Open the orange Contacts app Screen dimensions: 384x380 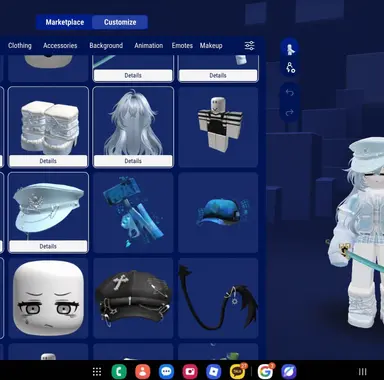tap(143, 371)
